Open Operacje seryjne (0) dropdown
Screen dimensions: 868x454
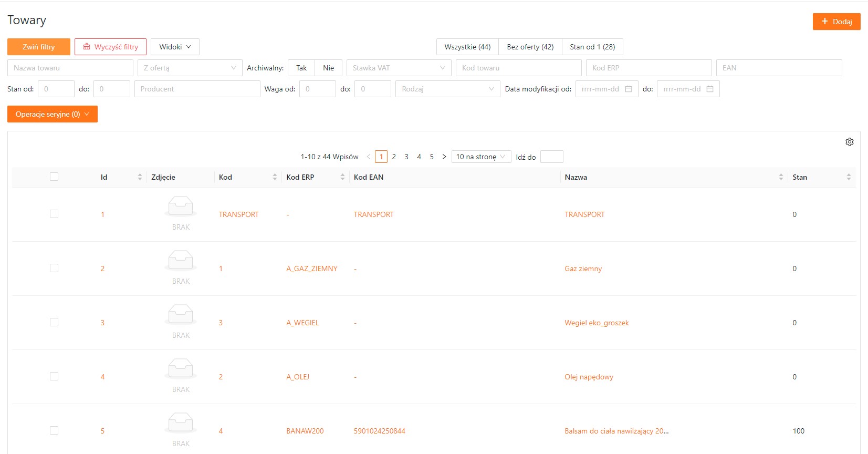pyautogui.click(x=53, y=114)
